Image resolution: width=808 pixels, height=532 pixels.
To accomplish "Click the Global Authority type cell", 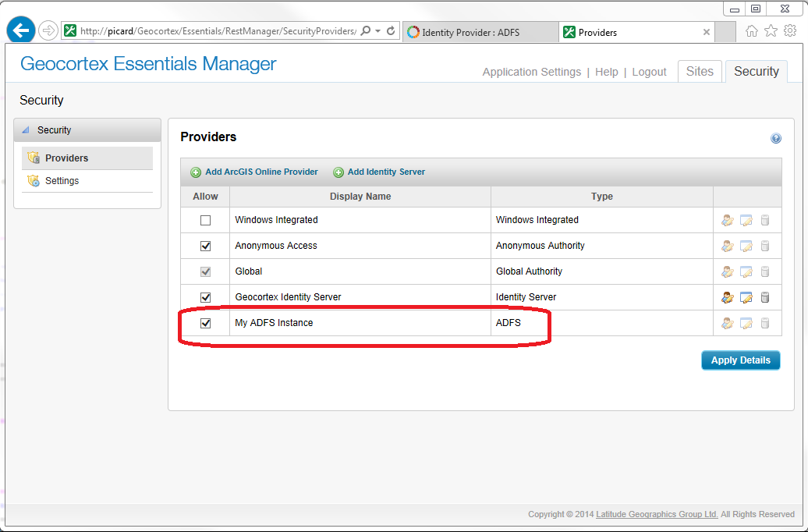I will coord(602,271).
